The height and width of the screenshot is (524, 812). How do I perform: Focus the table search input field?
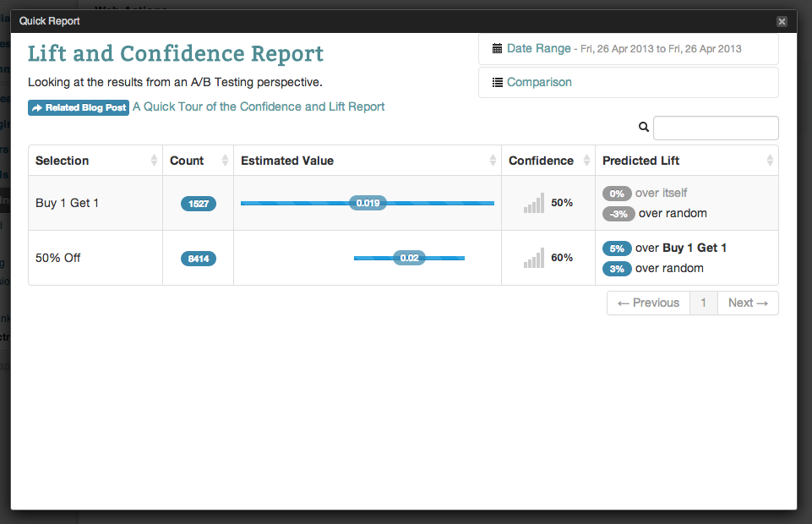[x=716, y=128]
